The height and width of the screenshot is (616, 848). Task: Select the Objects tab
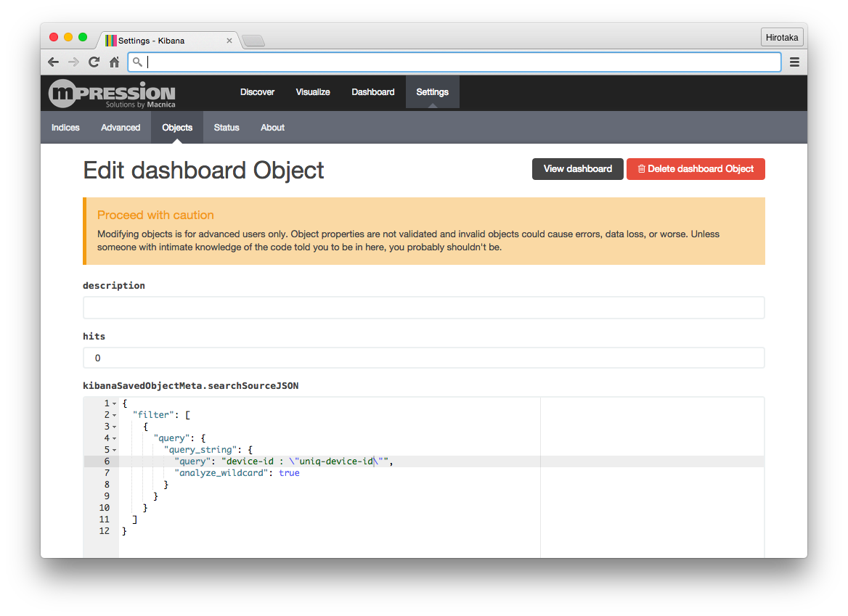(177, 128)
